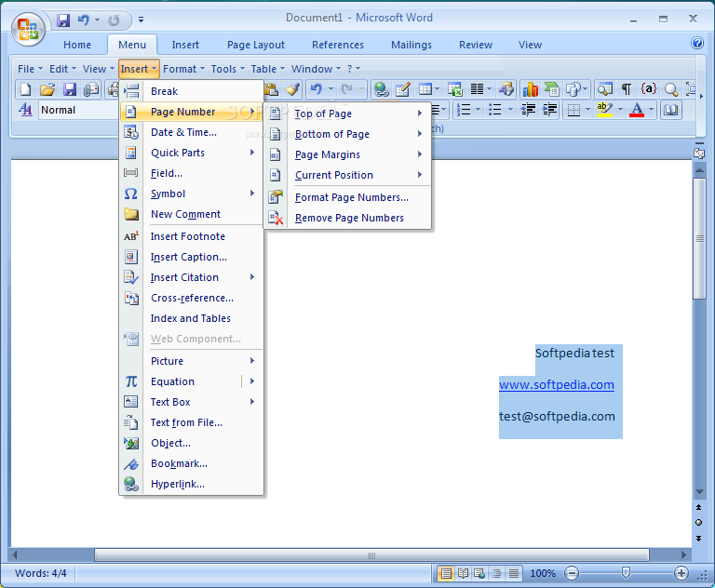Click the Undo arrow in classic toolbar
Image resolution: width=715 pixels, height=588 pixels.
[316, 89]
